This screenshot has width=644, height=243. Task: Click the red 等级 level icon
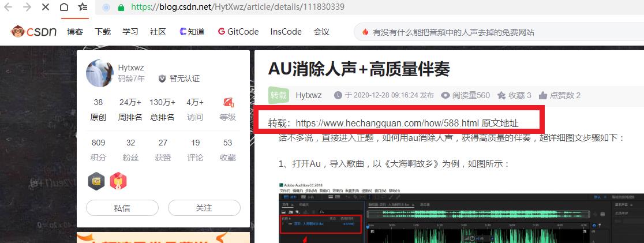[x=228, y=102]
